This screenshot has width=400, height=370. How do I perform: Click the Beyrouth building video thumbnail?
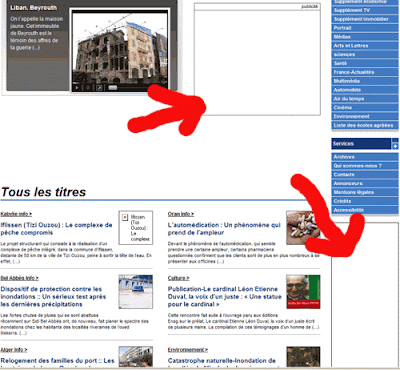point(120,47)
